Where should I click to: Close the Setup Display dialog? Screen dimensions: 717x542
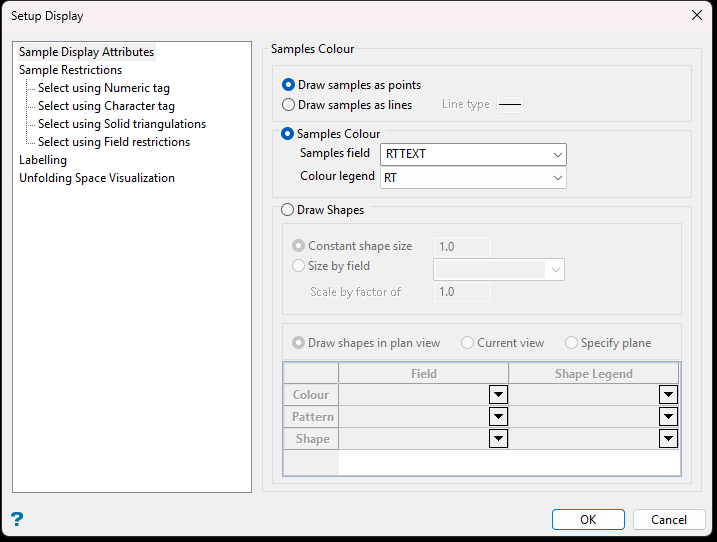pos(696,15)
